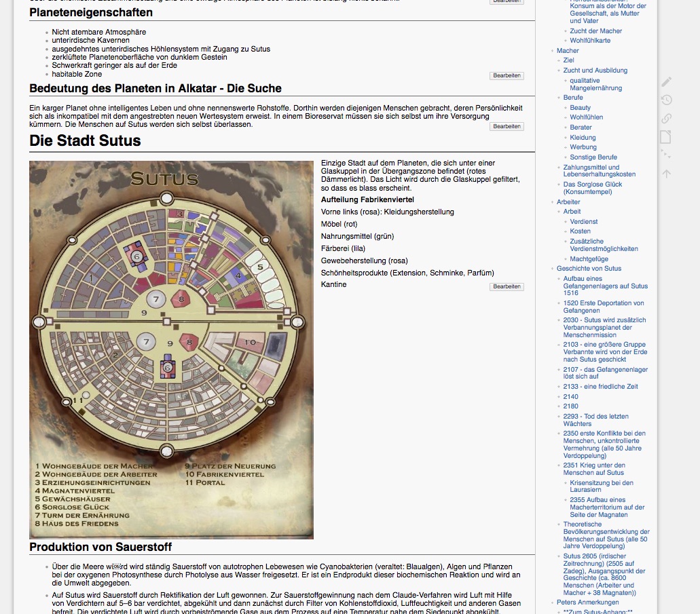Open 'Krisensitzung bei den Laurasiern' link
700x614 pixels.
coord(602,486)
